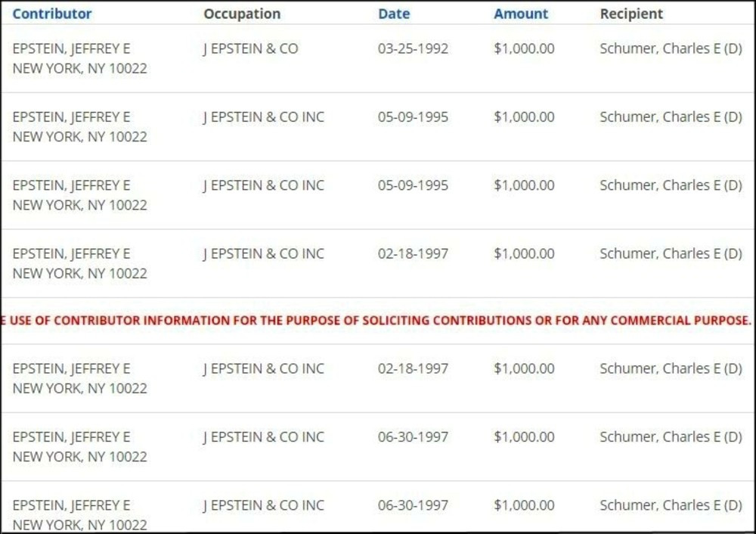The width and height of the screenshot is (756, 534).
Task: Click the red contributor information notice
Action: click(376, 320)
